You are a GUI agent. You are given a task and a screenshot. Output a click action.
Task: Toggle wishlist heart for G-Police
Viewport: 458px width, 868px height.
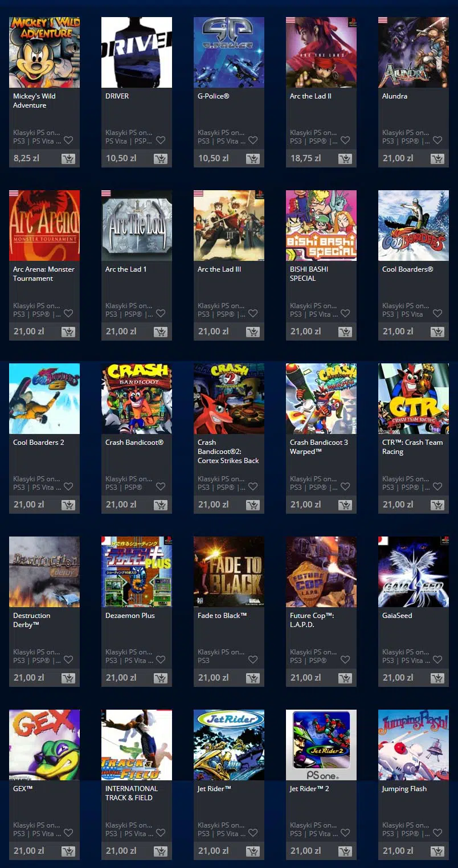(253, 140)
